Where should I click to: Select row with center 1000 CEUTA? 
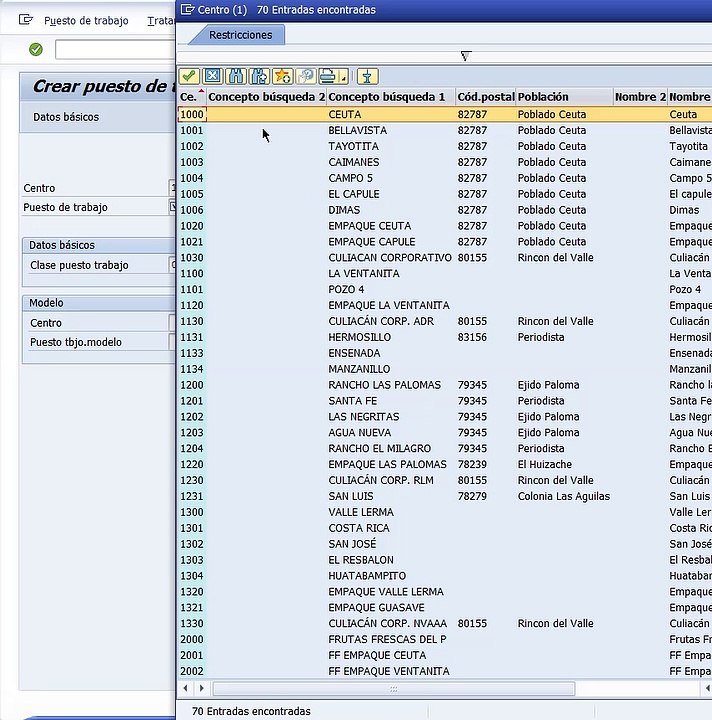tap(444, 114)
